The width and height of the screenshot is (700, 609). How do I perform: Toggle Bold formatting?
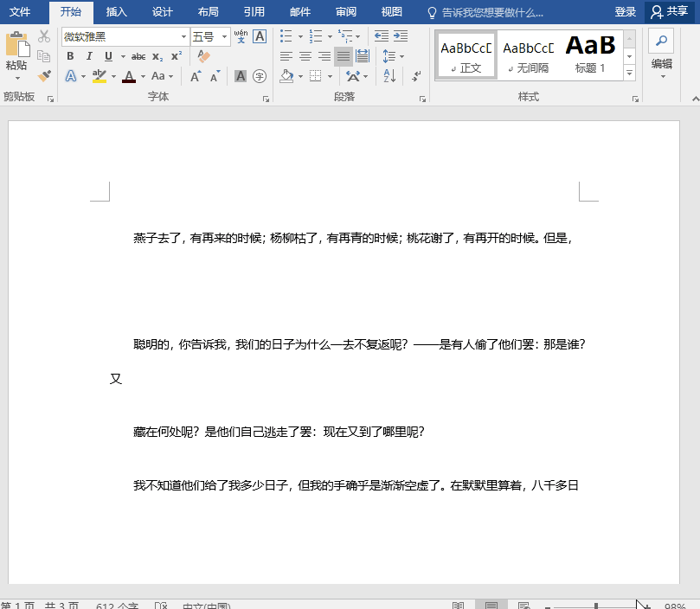70,56
